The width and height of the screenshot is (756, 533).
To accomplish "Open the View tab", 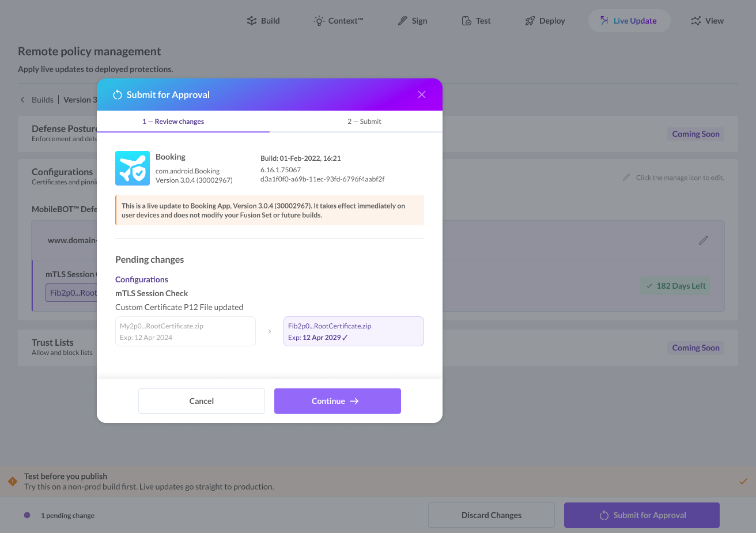I will click(707, 21).
